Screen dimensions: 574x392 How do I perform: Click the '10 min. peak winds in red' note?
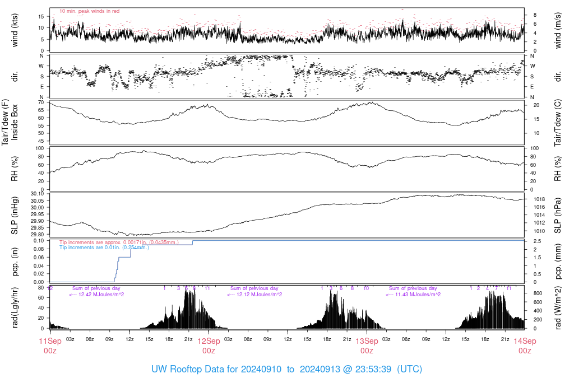[x=89, y=11]
